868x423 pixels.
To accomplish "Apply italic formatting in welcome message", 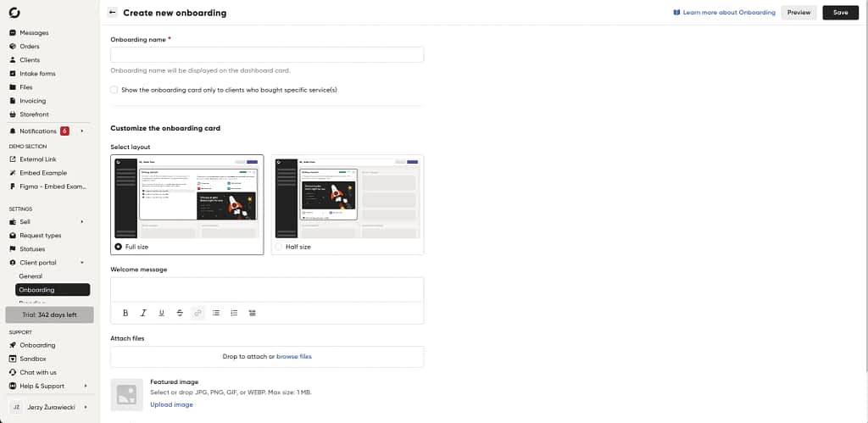I will 143,313.
